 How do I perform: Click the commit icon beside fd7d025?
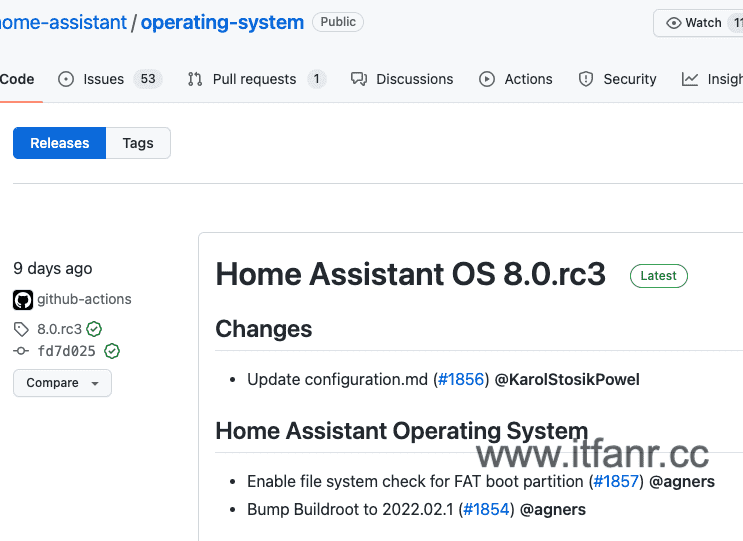pos(21,351)
